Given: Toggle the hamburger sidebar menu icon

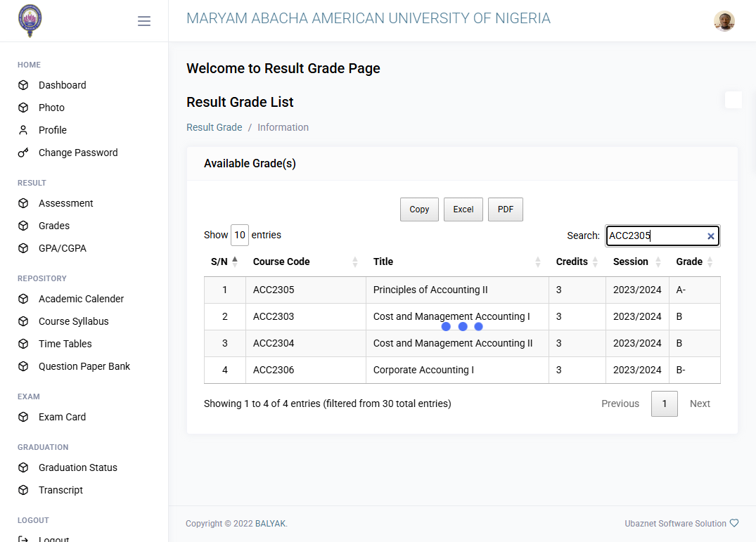Looking at the screenshot, I should point(143,21).
